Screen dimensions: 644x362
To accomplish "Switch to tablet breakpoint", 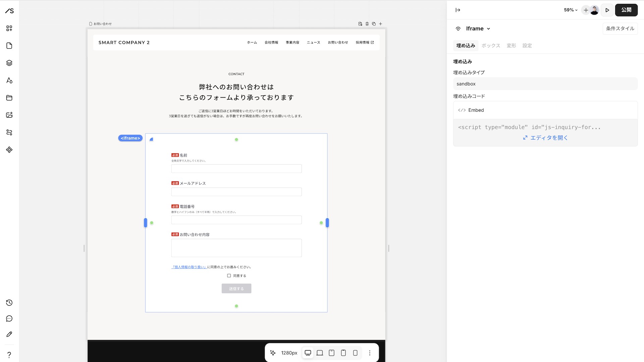I will pos(331,353).
